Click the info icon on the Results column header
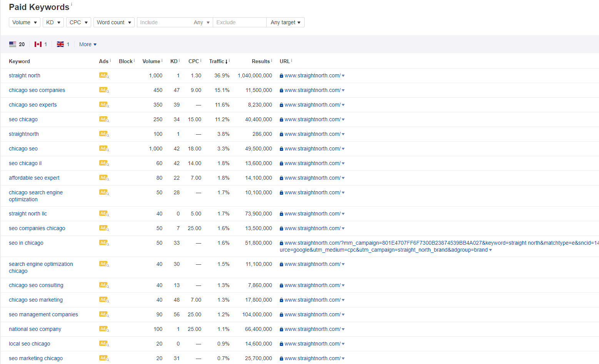The image size is (599, 364). pyautogui.click(x=271, y=60)
